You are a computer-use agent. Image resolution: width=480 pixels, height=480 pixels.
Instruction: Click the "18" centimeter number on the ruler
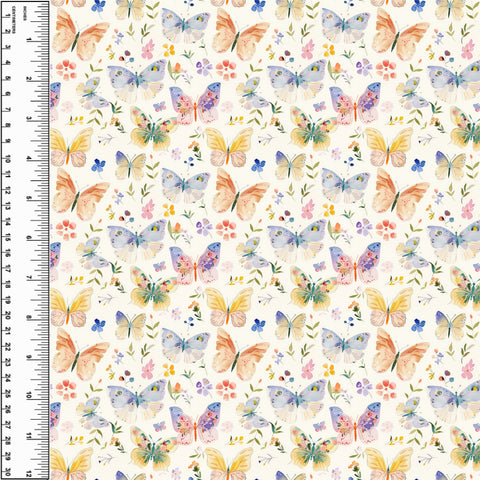[8, 284]
